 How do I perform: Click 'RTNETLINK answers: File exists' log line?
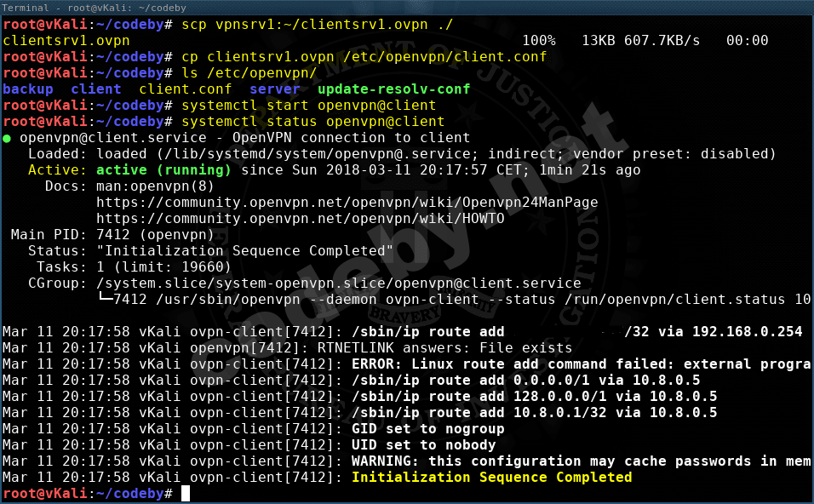(444, 347)
